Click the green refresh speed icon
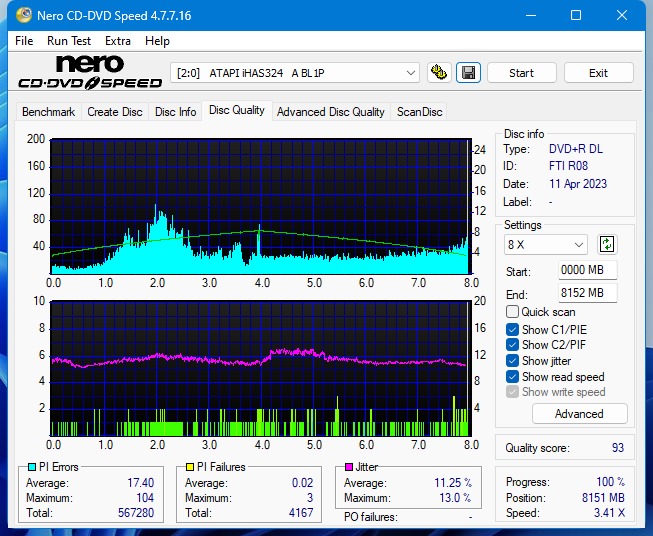 point(607,244)
